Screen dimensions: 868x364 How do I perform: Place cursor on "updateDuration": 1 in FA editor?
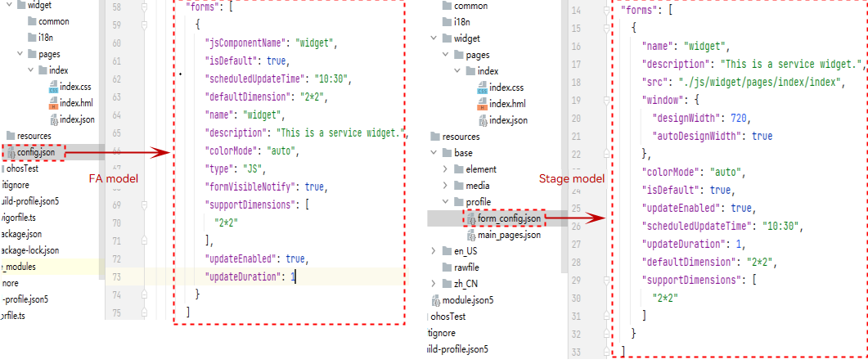250,276
